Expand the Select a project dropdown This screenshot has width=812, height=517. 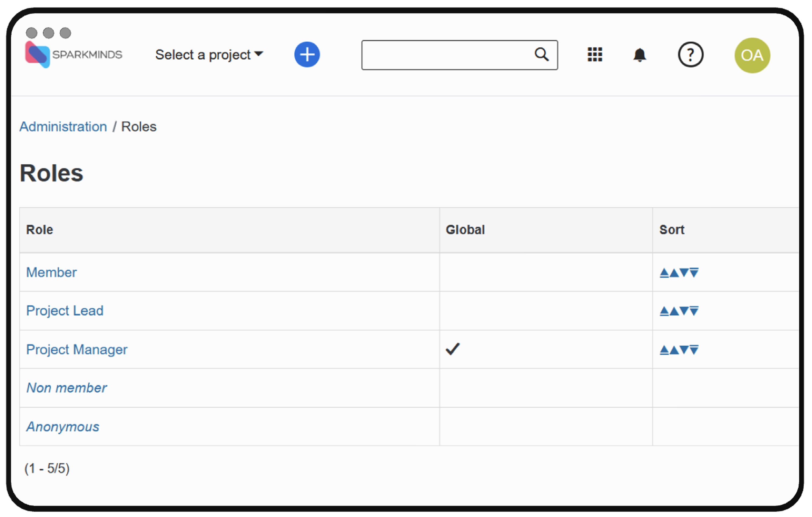[209, 55]
